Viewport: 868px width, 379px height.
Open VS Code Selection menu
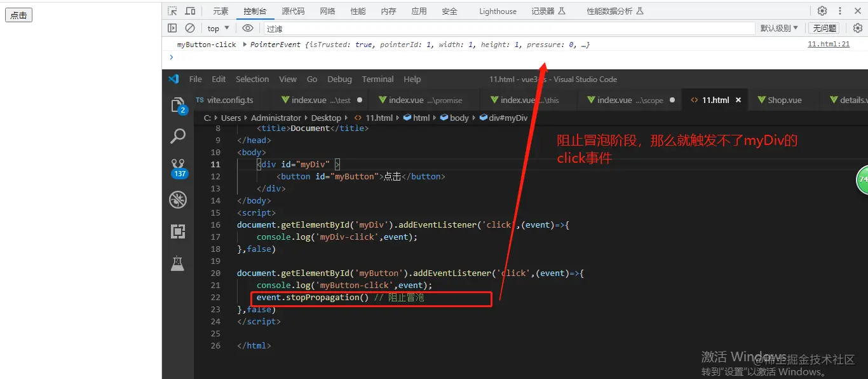[x=252, y=79]
